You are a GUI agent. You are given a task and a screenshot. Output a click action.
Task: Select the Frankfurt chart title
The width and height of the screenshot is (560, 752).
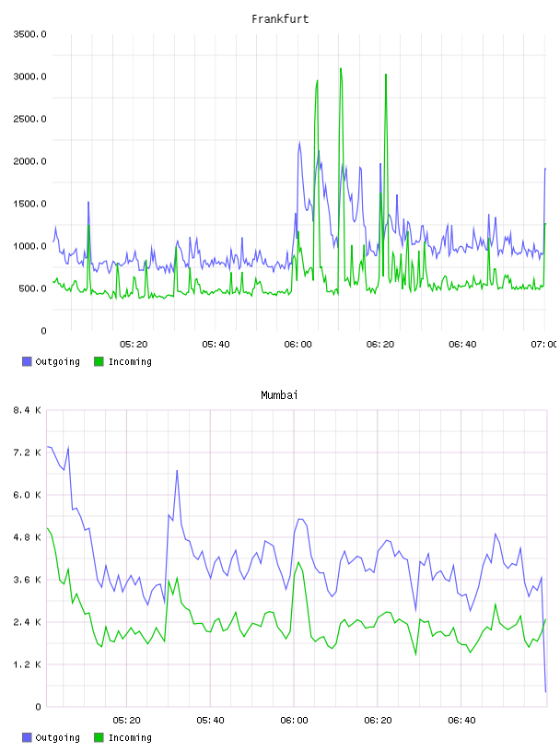pyautogui.click(x=280, y=19)
